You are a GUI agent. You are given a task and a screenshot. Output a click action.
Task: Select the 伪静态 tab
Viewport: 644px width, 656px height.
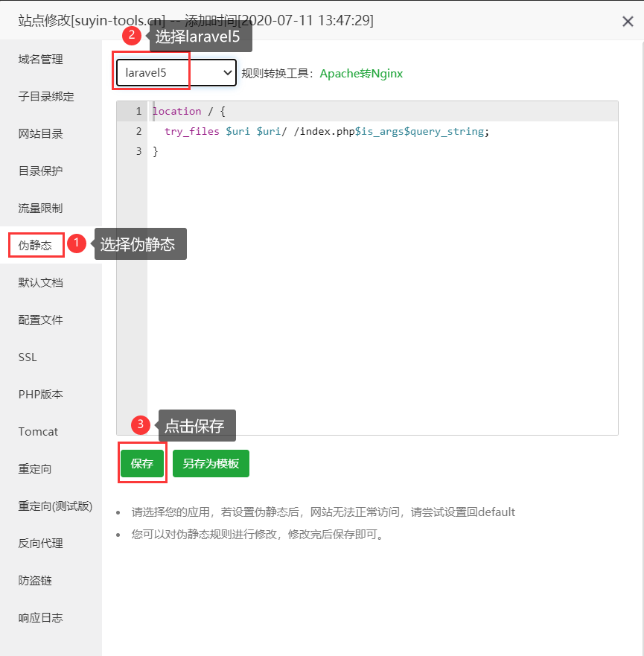36,245
